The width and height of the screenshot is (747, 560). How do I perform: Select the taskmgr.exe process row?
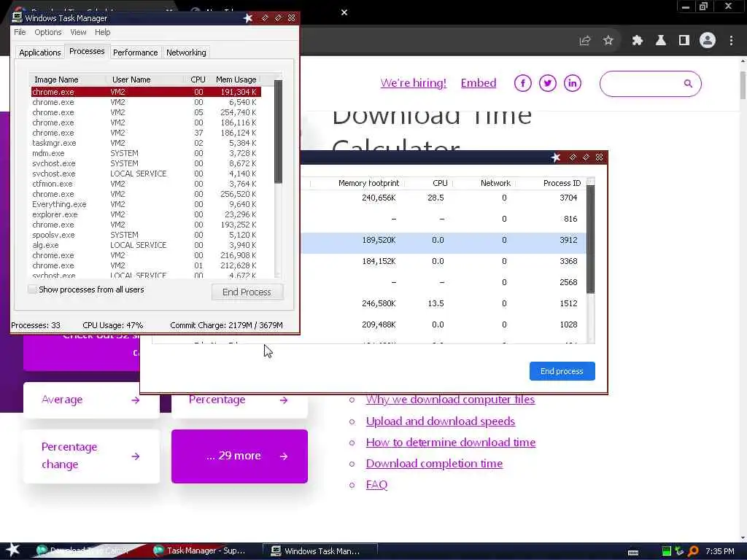[146, 143]
